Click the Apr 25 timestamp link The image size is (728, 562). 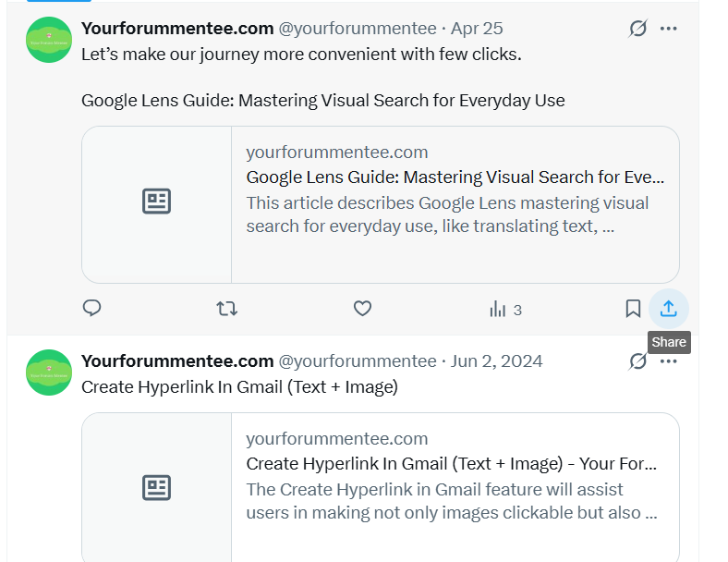(477, 29)
